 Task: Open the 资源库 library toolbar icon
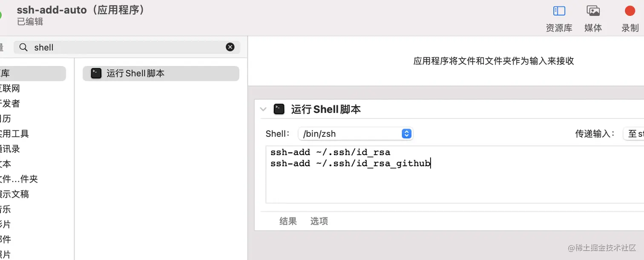[559, 11]
